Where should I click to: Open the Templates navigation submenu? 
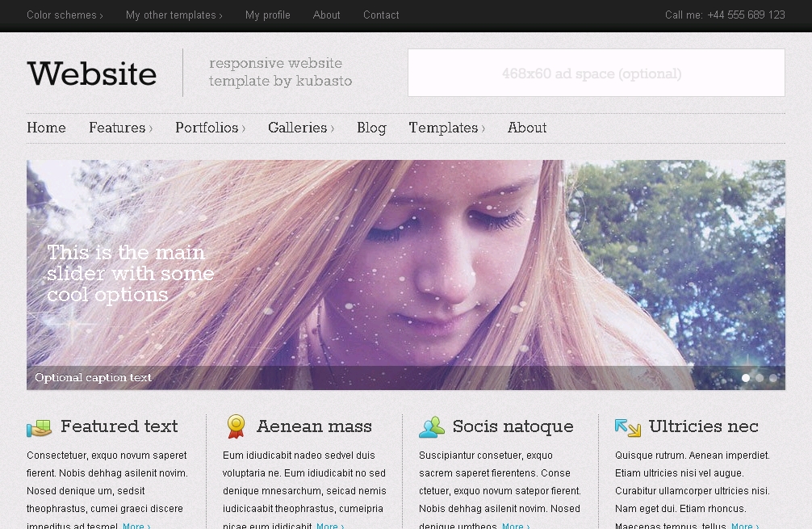(x=446, y=128)
